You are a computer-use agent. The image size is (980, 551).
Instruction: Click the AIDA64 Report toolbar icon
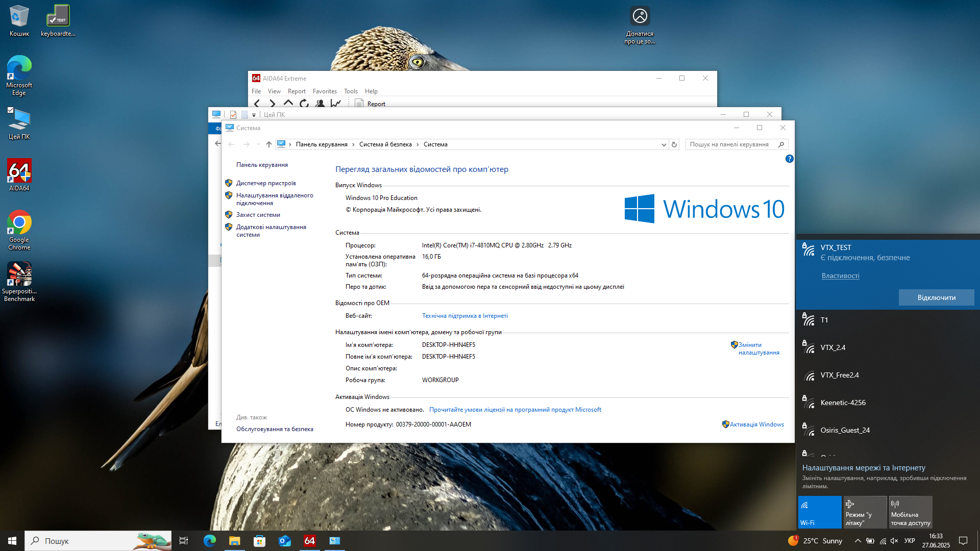coord(359,104)
